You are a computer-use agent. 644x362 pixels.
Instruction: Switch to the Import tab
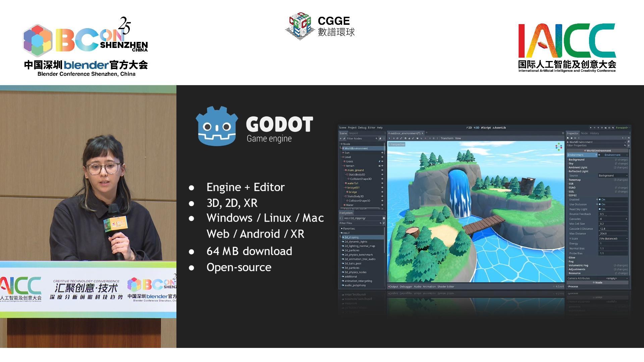coord(354,133)
